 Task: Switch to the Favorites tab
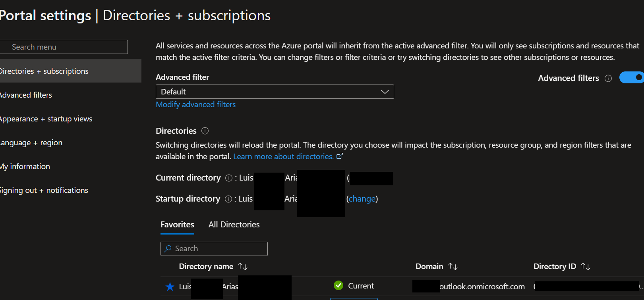177,225
